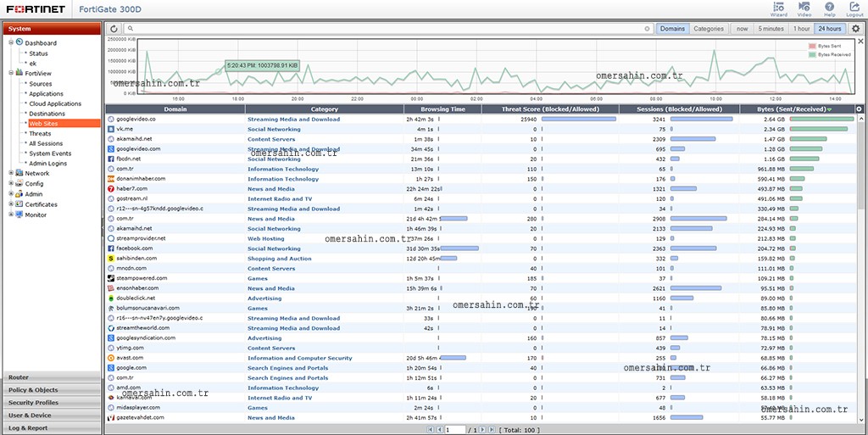Open System Events view
868x435 pixels.
[50, 153]
